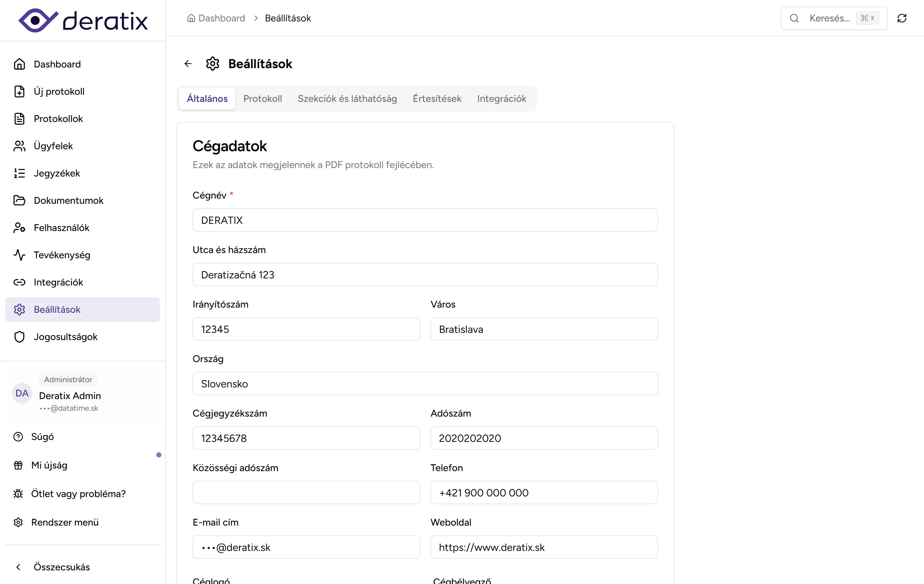This screenshot has height=584, width=924.
Task: Open the Rendszer menü system menu
Action: (x=65, y=522)
